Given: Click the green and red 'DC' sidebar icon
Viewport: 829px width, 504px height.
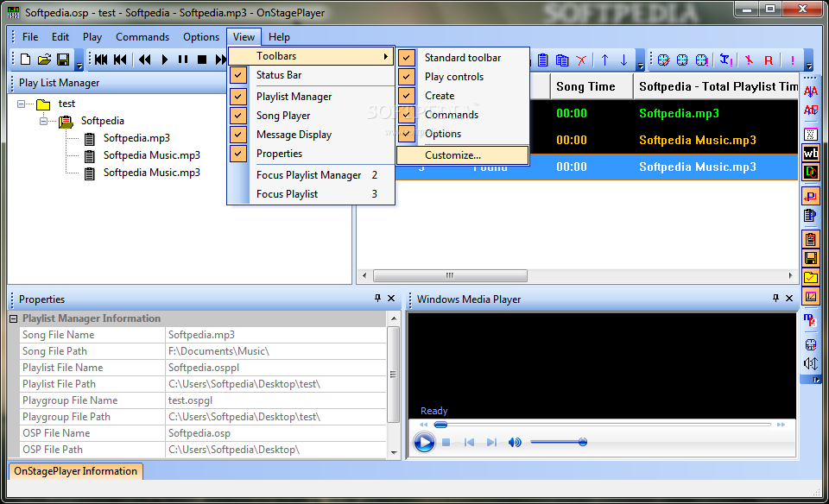Looking at the screenshot, I should pos(811,172).
